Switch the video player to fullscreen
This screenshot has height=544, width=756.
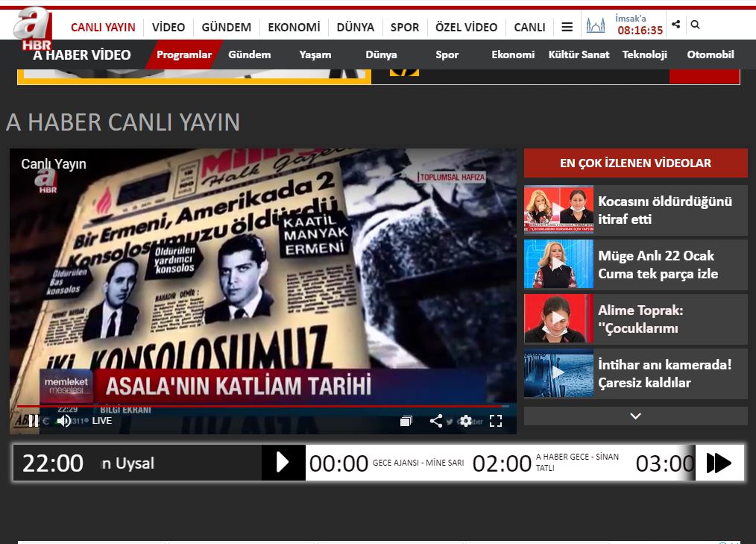tap(496, 421)
